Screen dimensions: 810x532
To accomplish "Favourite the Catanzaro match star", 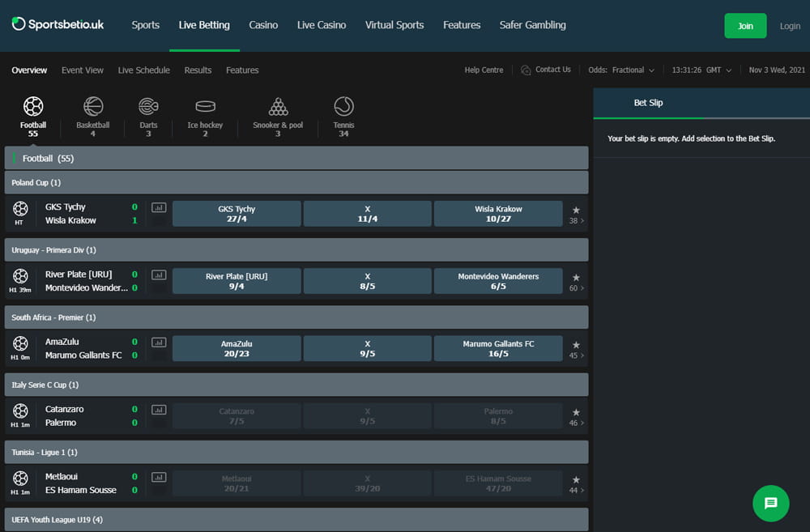I will click(576, 412).
